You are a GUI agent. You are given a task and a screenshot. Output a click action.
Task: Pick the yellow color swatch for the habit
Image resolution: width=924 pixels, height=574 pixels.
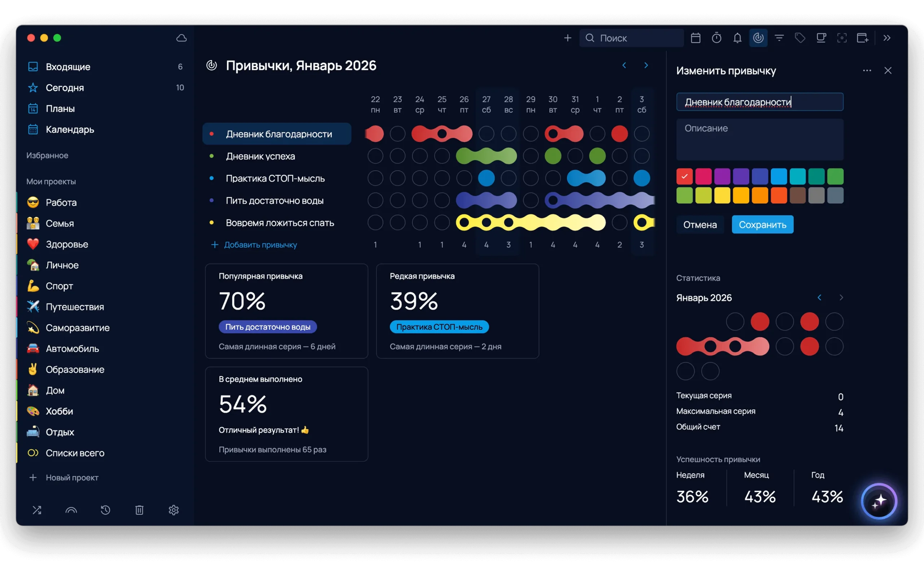722,195
